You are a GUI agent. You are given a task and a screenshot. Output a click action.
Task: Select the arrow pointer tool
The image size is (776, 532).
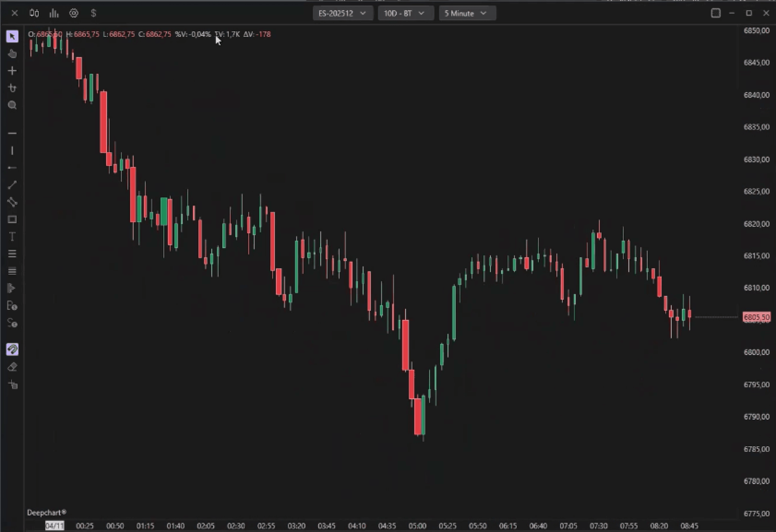click(x=12, y=36)
